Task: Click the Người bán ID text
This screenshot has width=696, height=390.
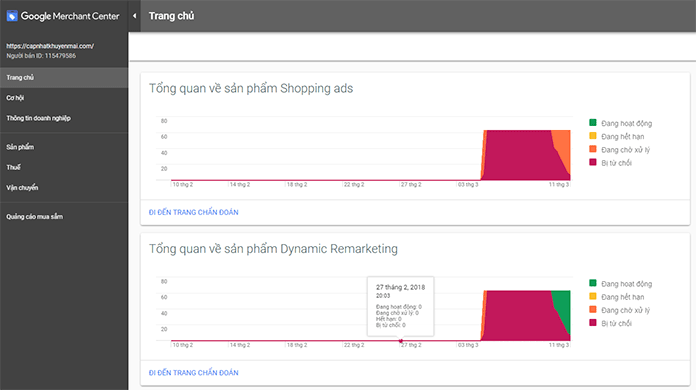Action: 41,56
